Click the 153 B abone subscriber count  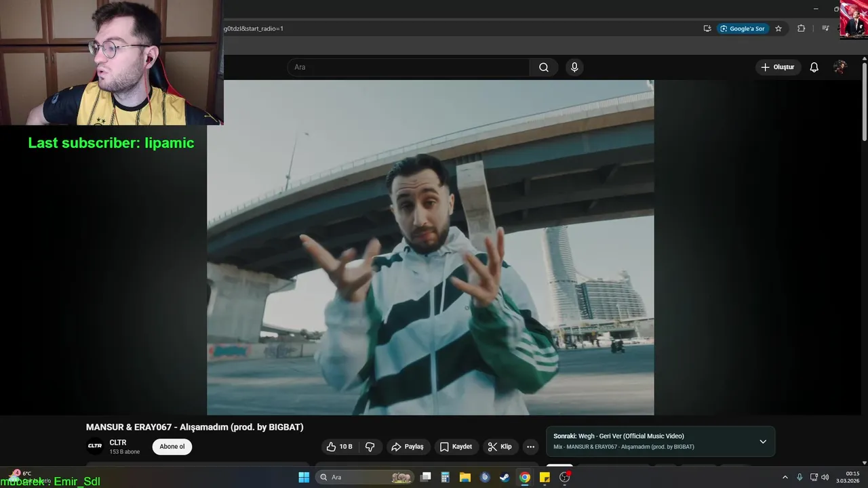pos(125,451)
